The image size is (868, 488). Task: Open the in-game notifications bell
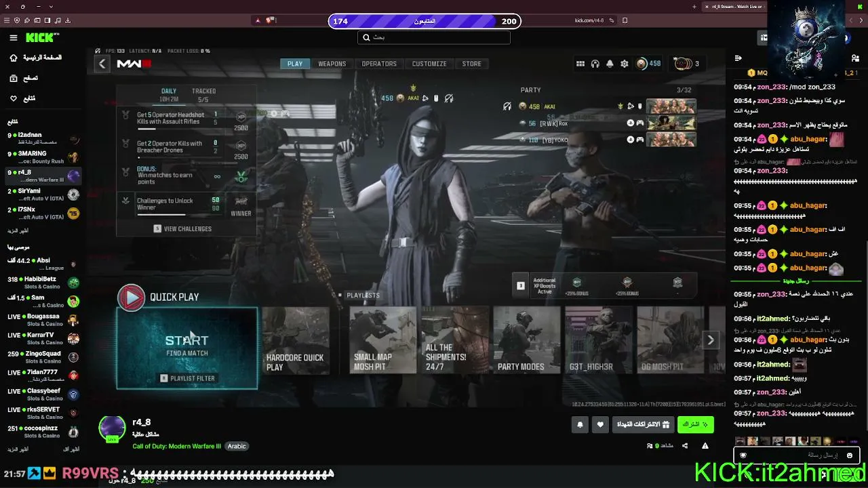610,64
